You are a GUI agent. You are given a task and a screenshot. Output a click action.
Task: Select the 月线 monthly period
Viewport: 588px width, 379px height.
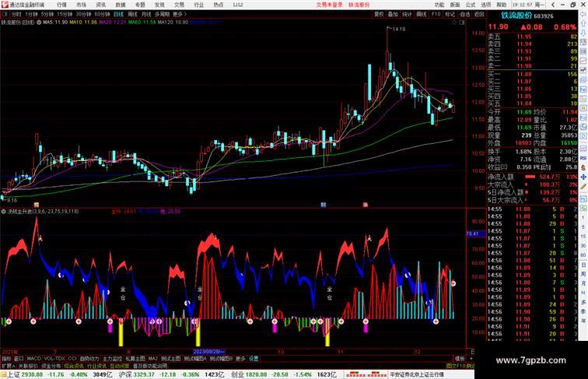pyautogui.click(x=146, y=14)
